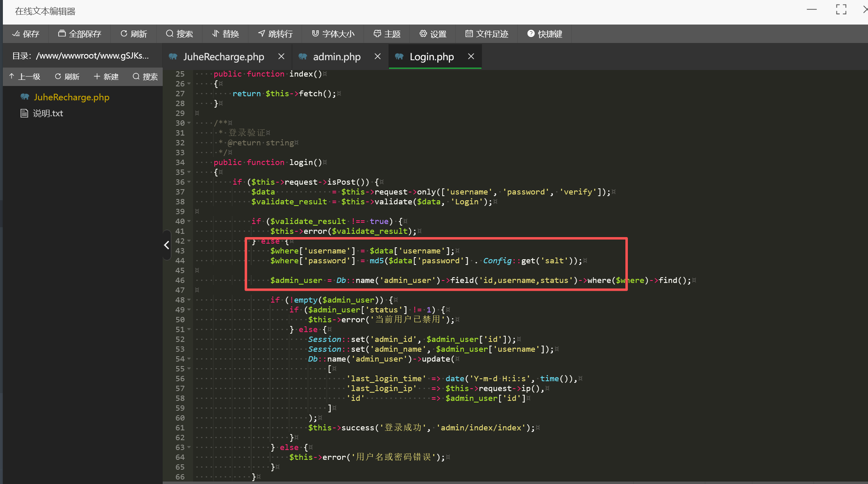Click the Refresh (刷新) toolbar button
The height and width of the screenshot is (484, 868).
click(x=134, y=34)
